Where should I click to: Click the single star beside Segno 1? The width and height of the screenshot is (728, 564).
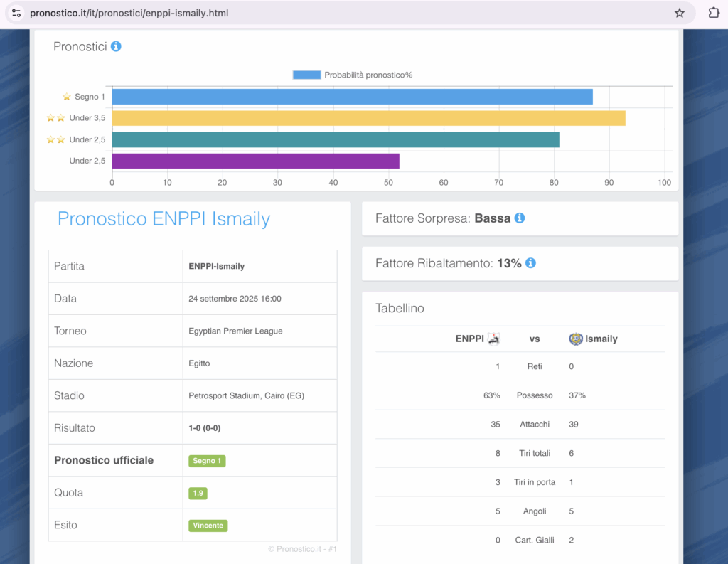[66, 97]
